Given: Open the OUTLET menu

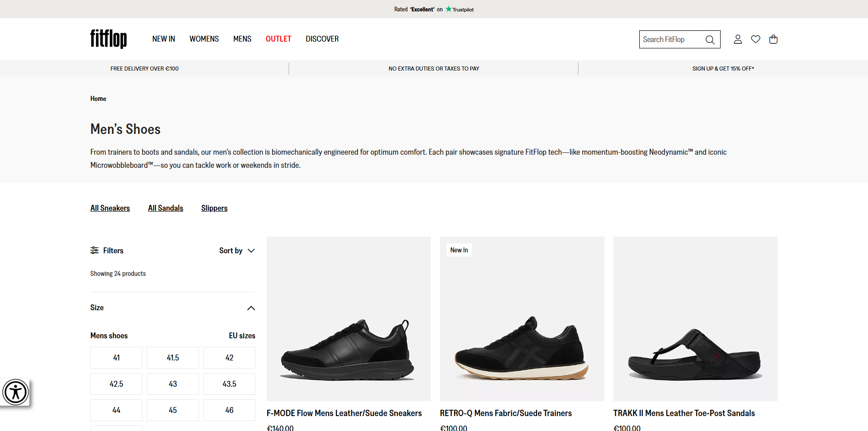Looking at the screenshot, I should 278,39.
